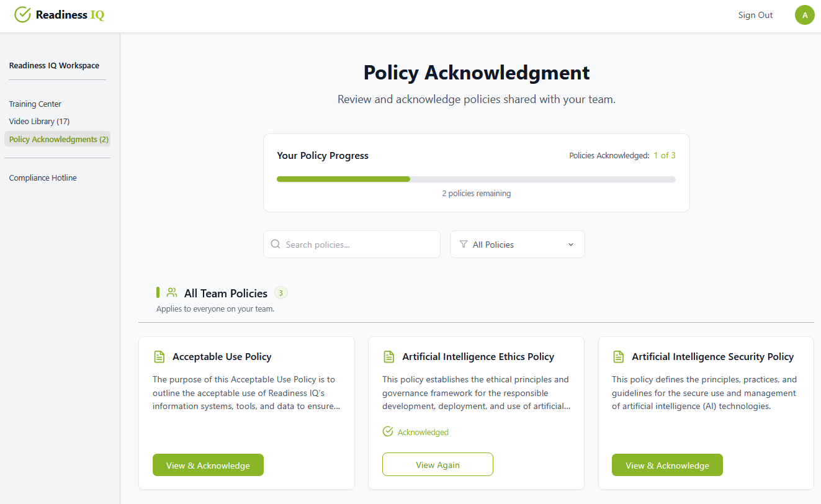This screenshot has height=504, width=821.
Task: Open the All Policies filter dropdown
Action: click(x=518, y=244)
